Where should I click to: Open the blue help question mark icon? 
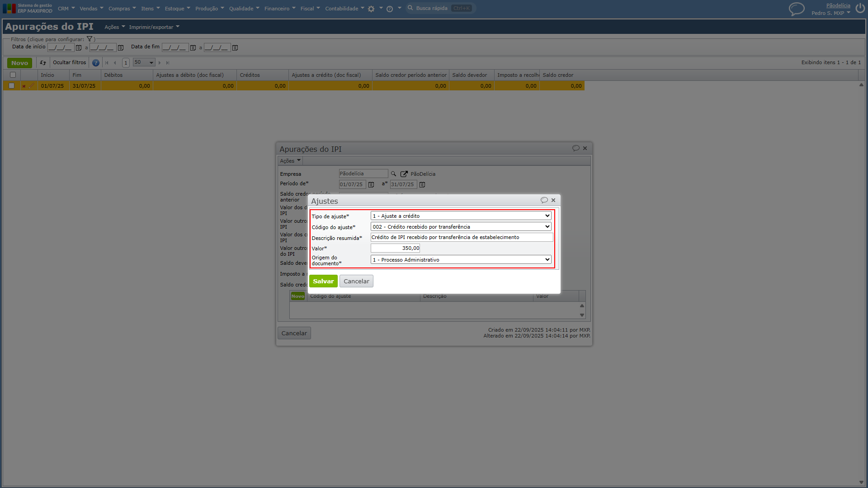(x=95, y=63)
